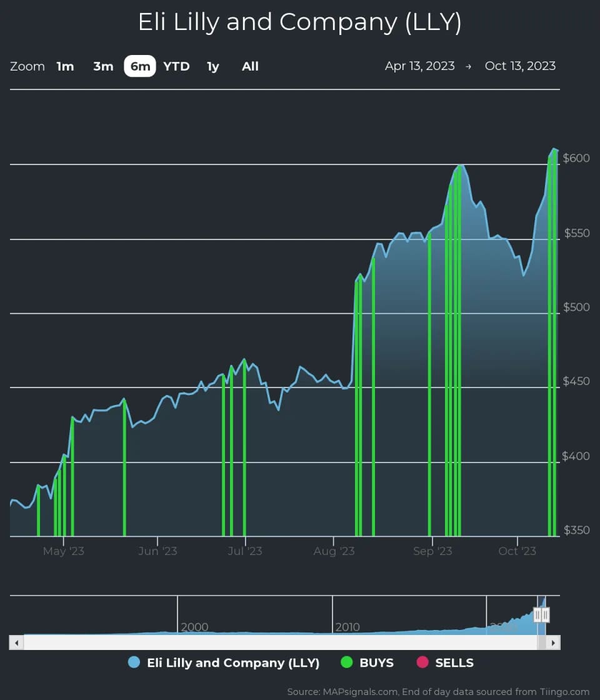Viewport: 600px width, 700px height.
Task: Click the $450 axis label
Action: pos(576,381)
